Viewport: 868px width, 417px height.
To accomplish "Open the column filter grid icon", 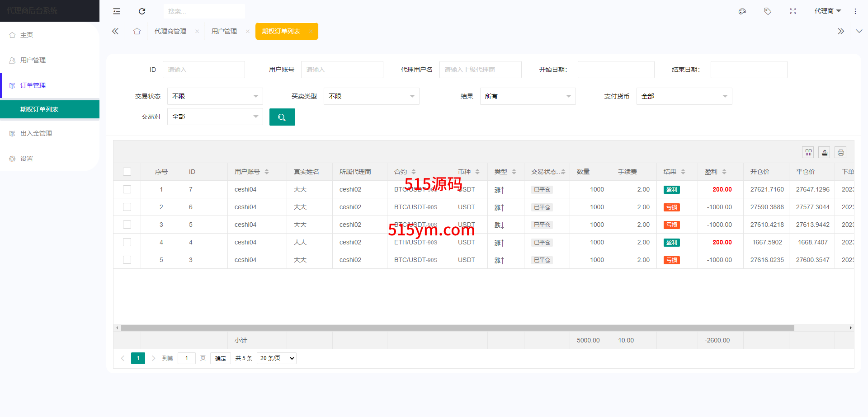I will click(808, 153).
